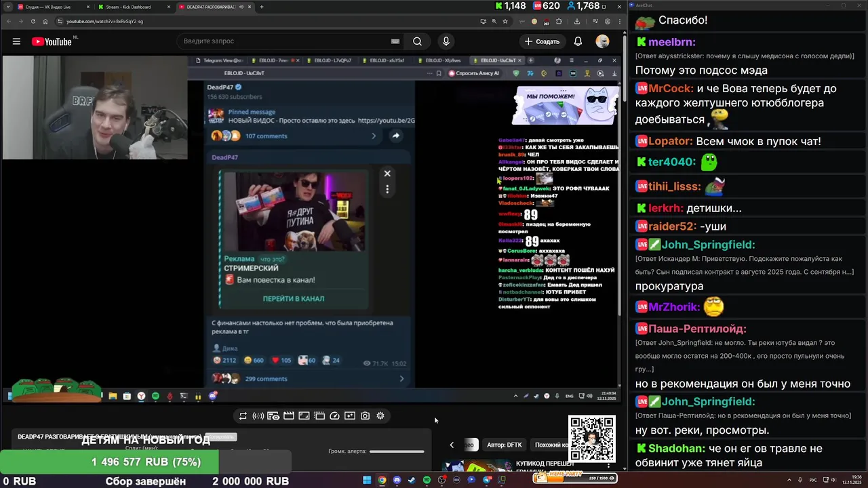Click the add-screen plus icon in overlay toolbar

[350, 415]
